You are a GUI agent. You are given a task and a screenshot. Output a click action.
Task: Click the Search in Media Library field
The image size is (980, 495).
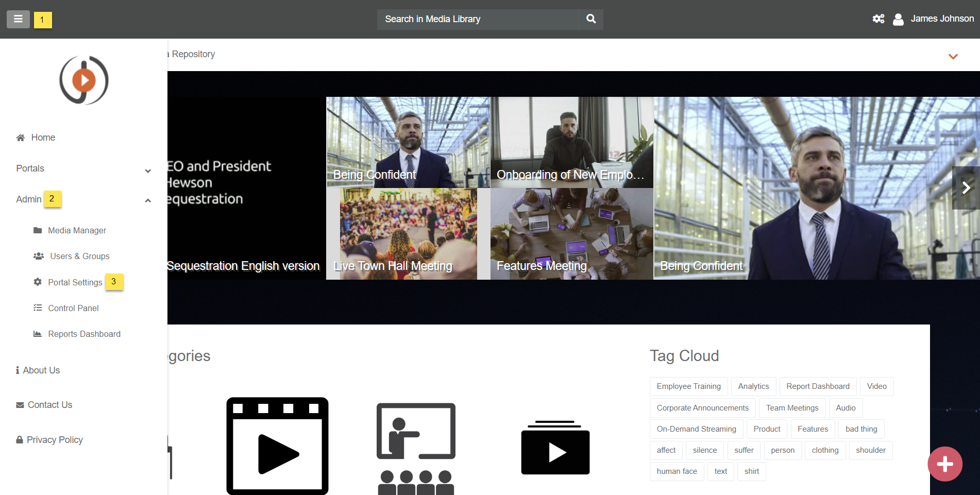478,19
